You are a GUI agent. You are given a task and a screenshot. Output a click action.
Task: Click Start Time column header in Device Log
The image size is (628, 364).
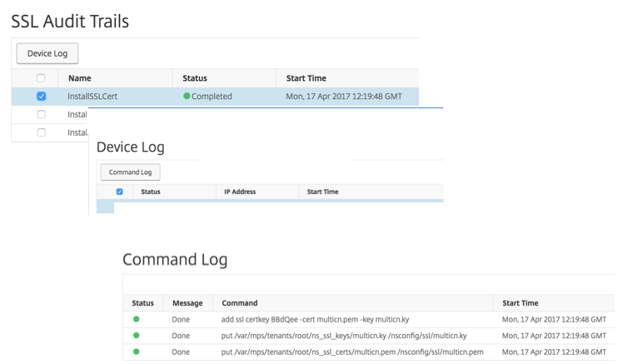tap(323, 192)
